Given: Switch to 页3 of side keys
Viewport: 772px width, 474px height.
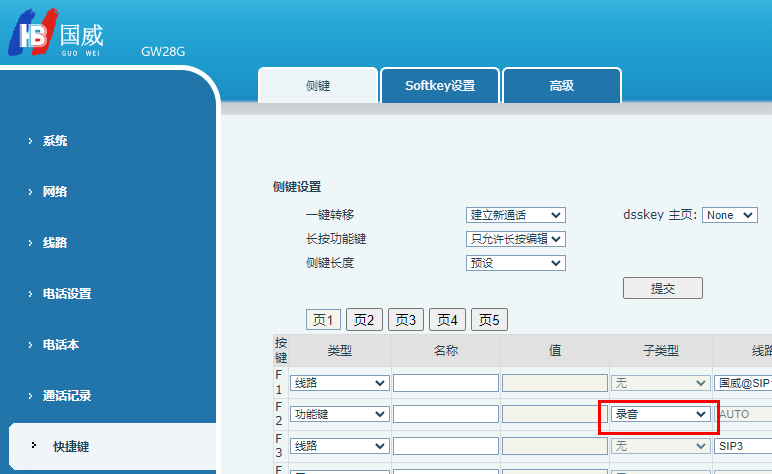Looking at the screenshot, I should [x=406, y=320].
